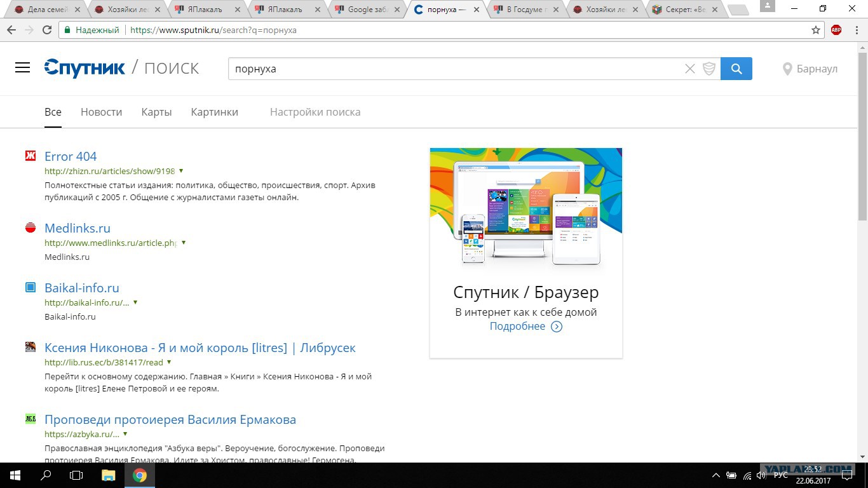This screenshot has height=488, width=868.
Task: Expand the dropdown arrow beside baikal-info.ru URL
Action: [x=135, y=302]
